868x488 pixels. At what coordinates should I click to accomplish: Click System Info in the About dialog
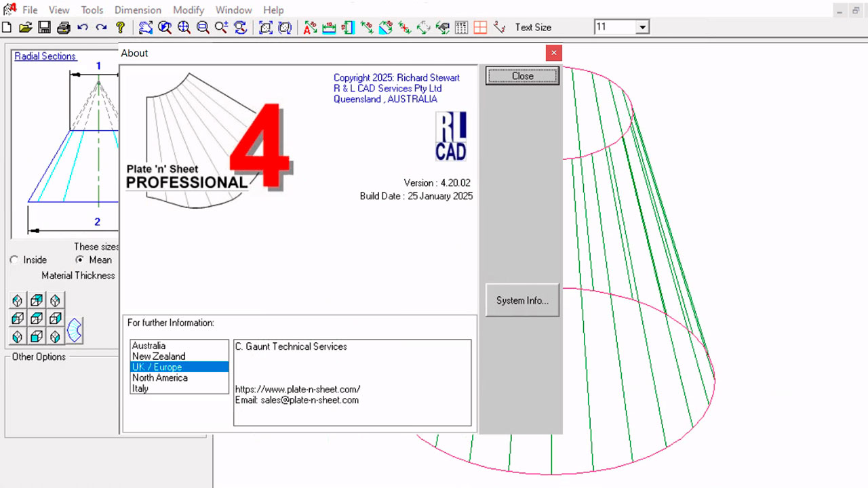521,300
